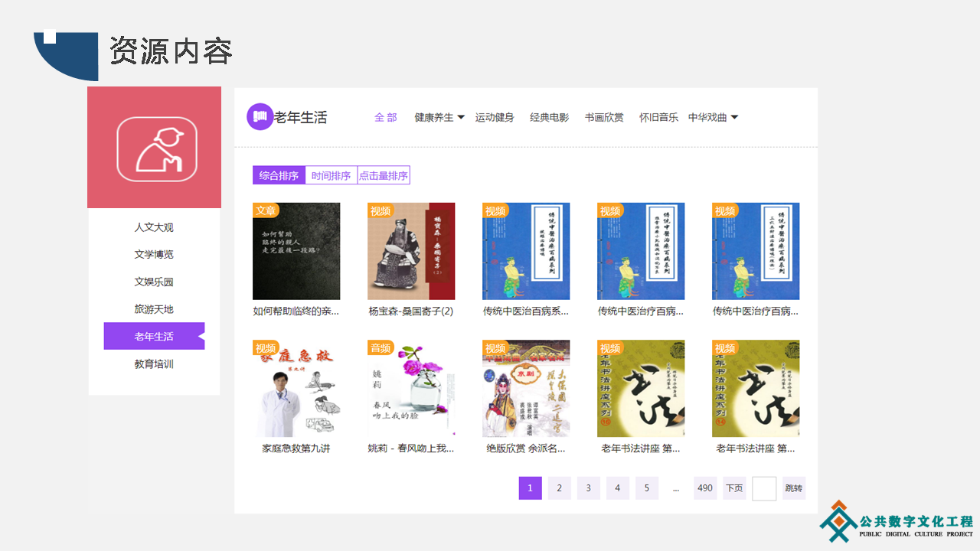The width and height of the screenshot is (980, 551).
Task: Open the 怀旧音乐 category
Action: click(x=659, y=117)
